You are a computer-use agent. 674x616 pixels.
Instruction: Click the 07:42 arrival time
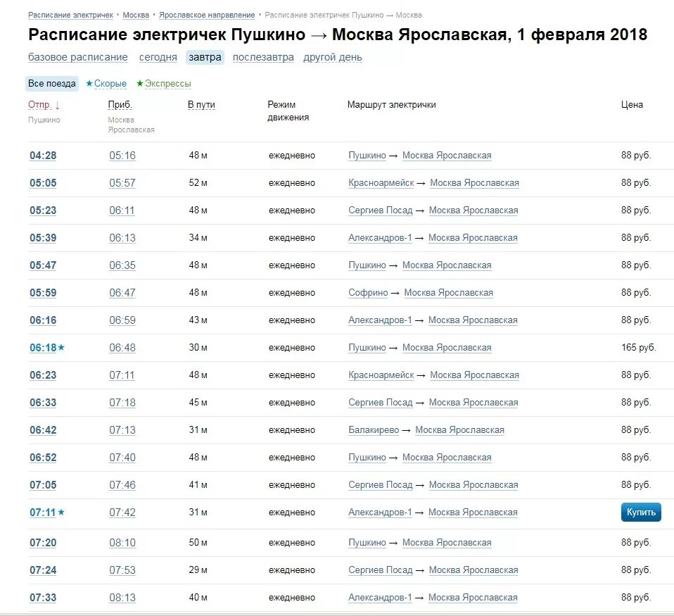click(122, 513)
